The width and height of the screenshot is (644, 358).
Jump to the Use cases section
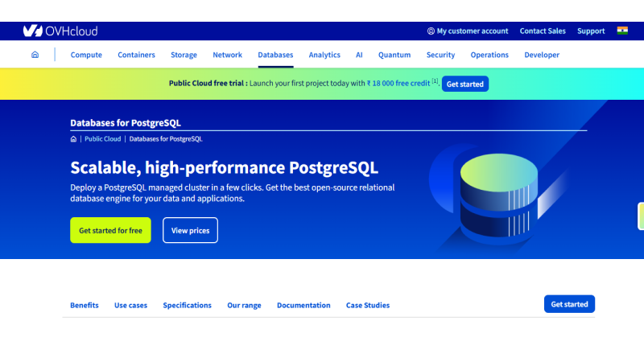(130, 305)
